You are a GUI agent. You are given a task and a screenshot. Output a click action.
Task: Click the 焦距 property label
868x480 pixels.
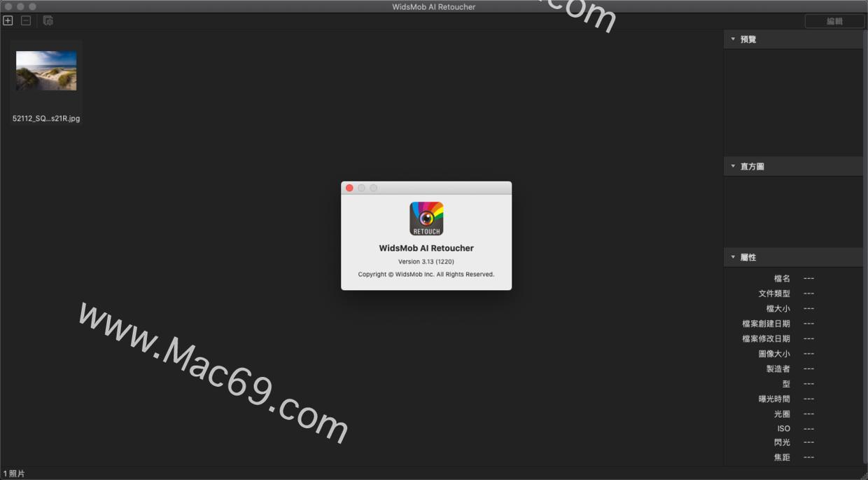click(782, 457)
